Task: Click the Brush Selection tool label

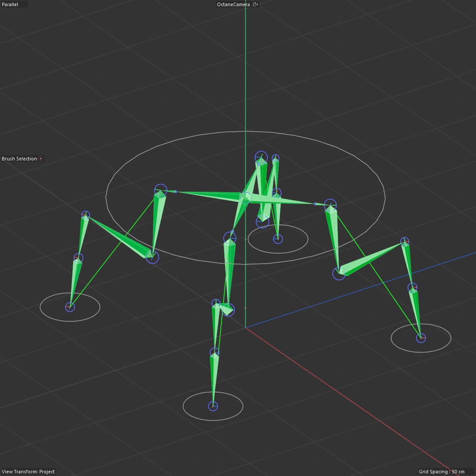Action: tap(20, 159)
